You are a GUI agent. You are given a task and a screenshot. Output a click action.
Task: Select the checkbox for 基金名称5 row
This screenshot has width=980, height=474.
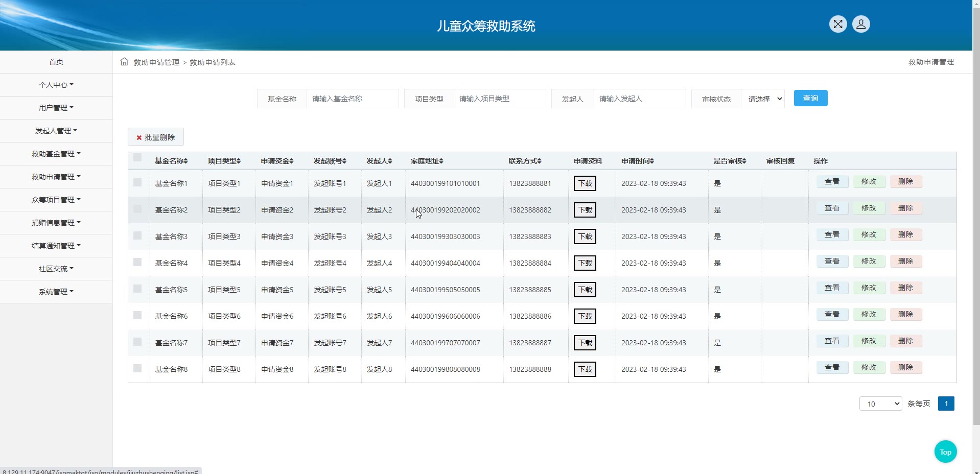point(137,289)
